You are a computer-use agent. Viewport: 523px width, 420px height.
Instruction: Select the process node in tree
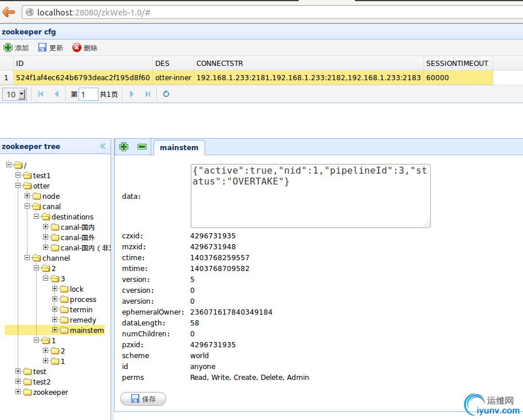pyautogui.click(x=83, y=300)
